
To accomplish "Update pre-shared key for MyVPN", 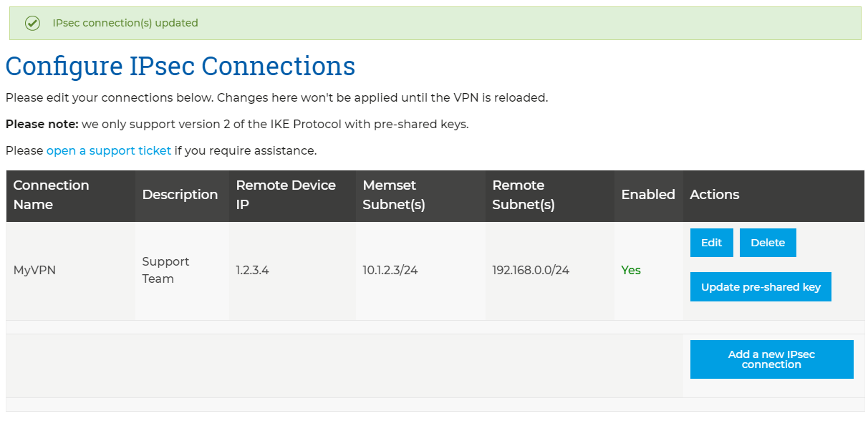I will 761,287.
